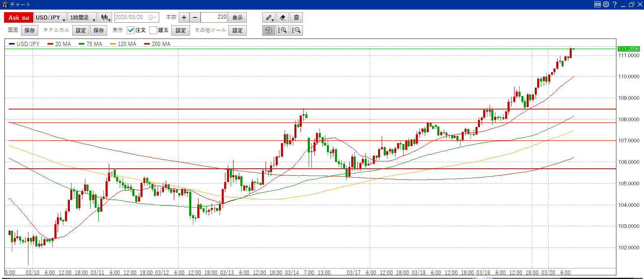Click the trash can delete-drawings icon
Image resolution: width=644 pixels, height=279 pixels.
(x=296, y=17)
